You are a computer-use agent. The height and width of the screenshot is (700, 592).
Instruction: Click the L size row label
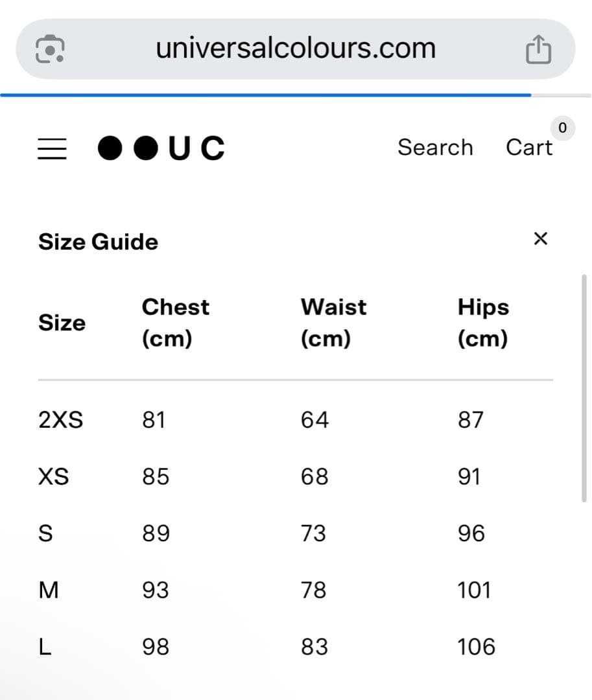click(45, 647)
